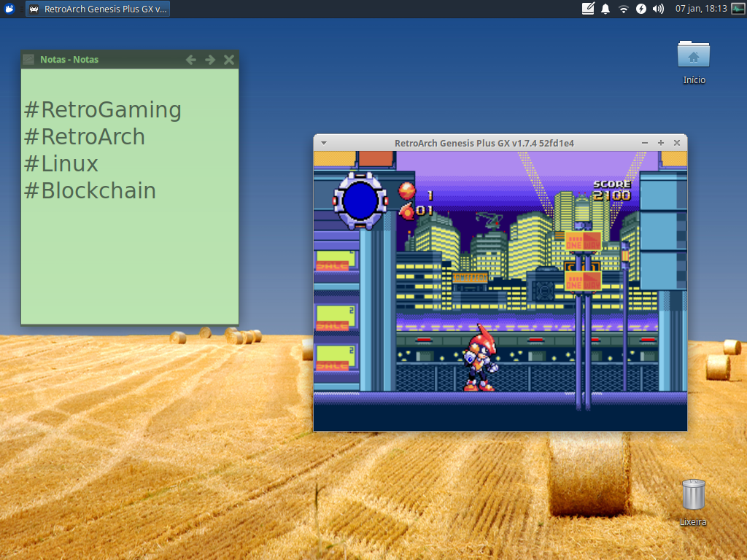The width and height of the screenshot is (747, 560).
Task: Open the Notas window menu icon
Action: [x=28, y=60]
